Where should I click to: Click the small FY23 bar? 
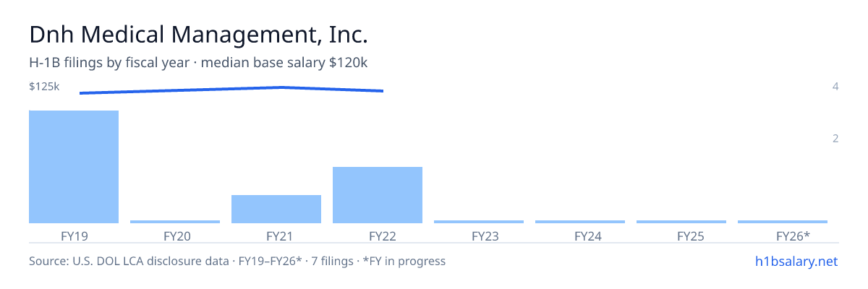tap(479, 222)
